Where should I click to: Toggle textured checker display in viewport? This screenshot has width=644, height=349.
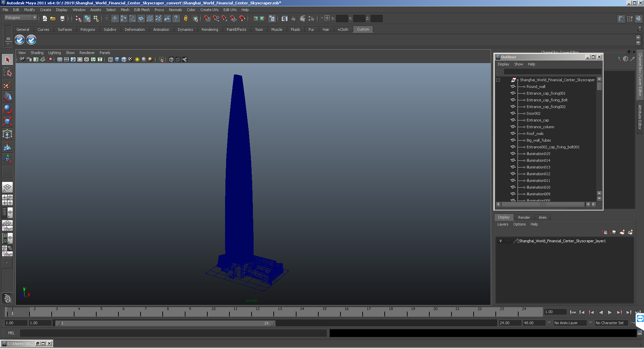pyautogui.click(x=130, y=59)
